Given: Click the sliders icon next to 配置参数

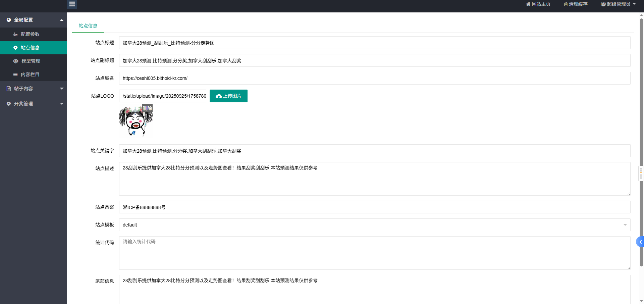Looking at the screenshot, I should coord(15,34).
